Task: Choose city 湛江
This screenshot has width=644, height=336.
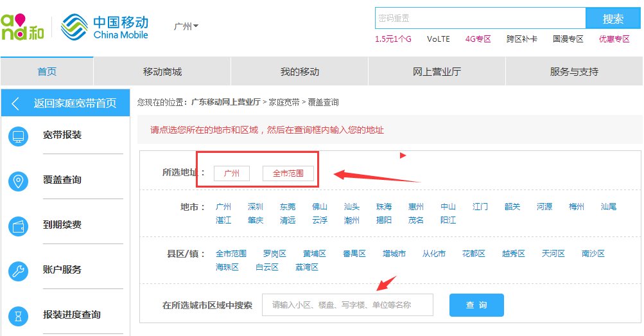Action: pos(223,220)
